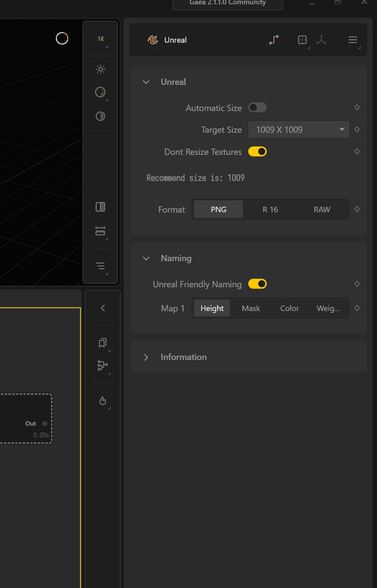Click the pink curve path icon
Image resolution: width=377 pixels, height=588 pixels.
tap(274, 40)
